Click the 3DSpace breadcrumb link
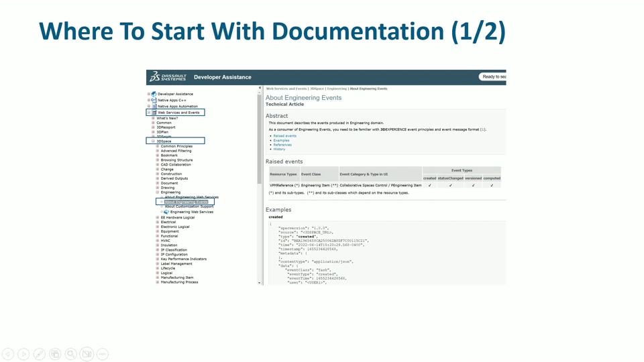644x362 pixels. tap(317, 88)
